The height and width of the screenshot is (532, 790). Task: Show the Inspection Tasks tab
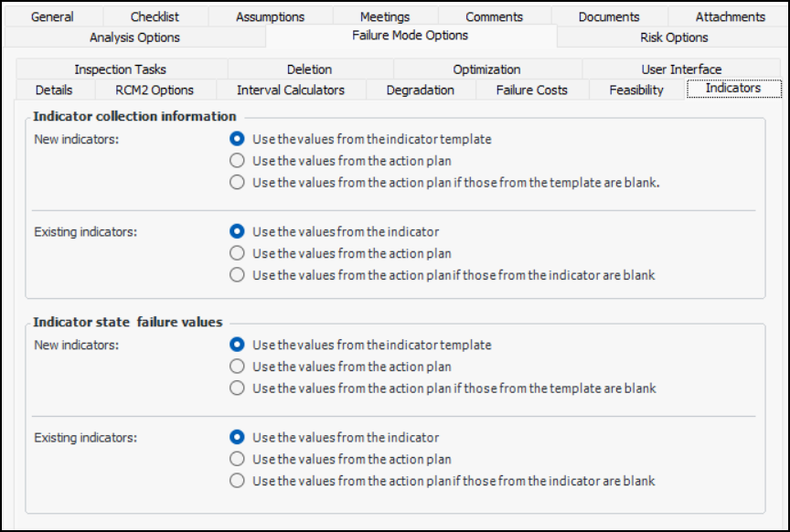pyautogui.click(x=121, y=69)
